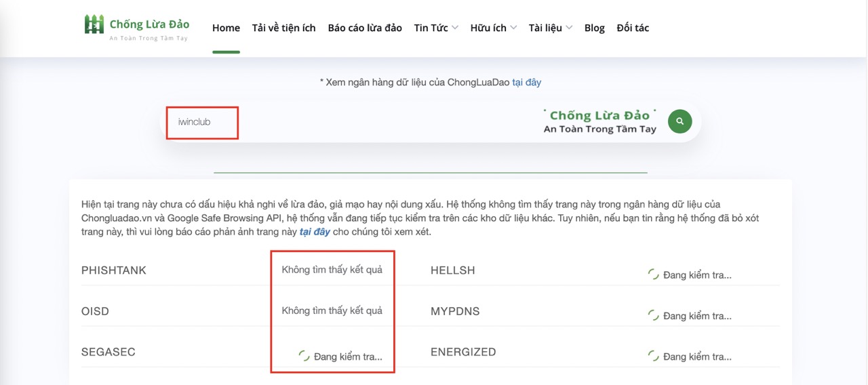The image size is (868, 385).
Task: Click the brand watermark inside search bar
Action: tap(599, 121)
